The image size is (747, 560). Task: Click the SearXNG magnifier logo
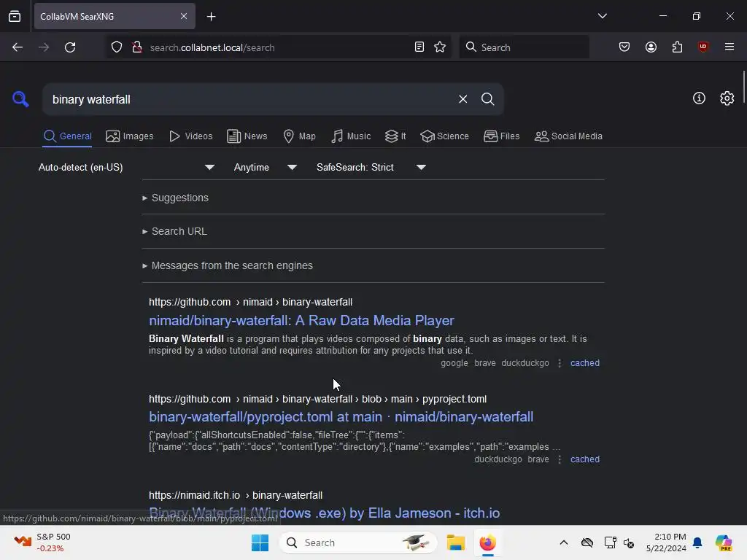click(x=20, y=99)
